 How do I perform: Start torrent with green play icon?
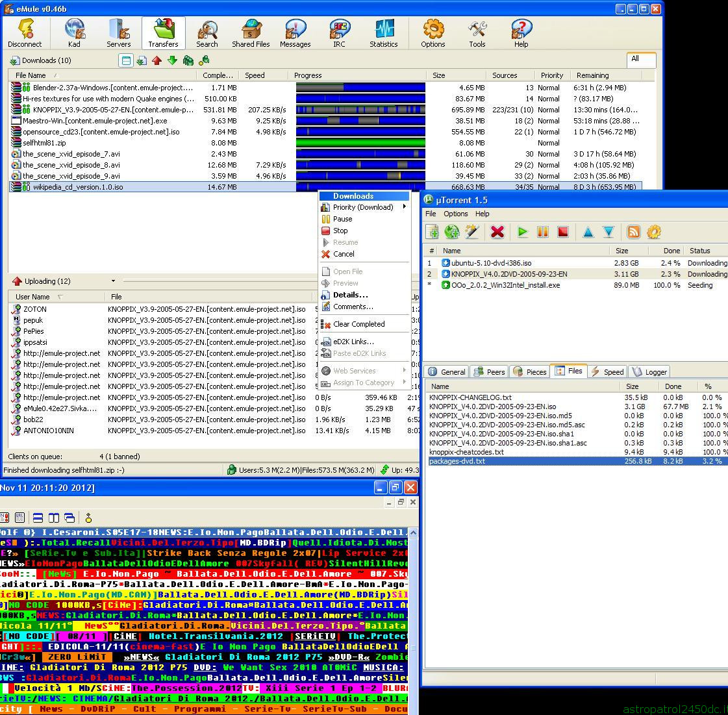point(522,232)
